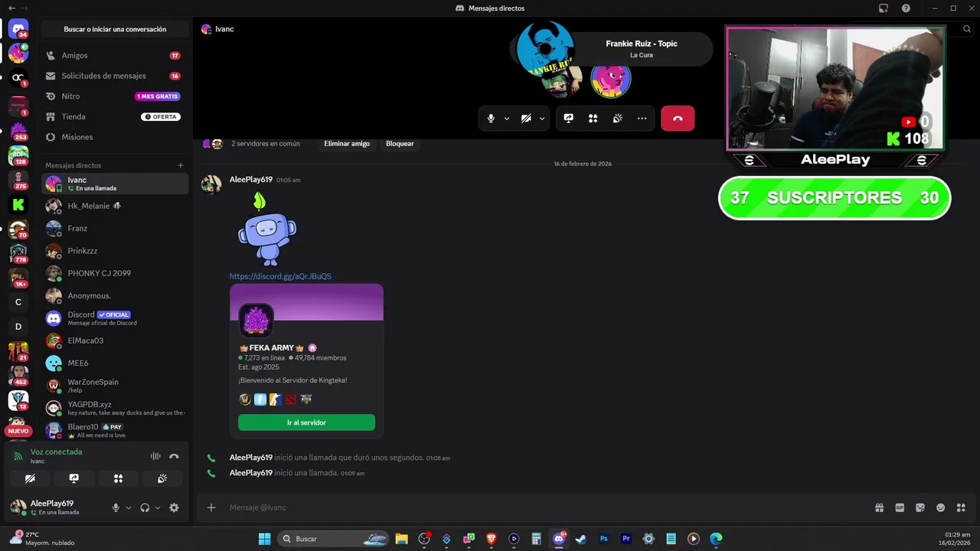Open soundboard from the voice connected panel
980x551 pixels.
pos(162,478)
